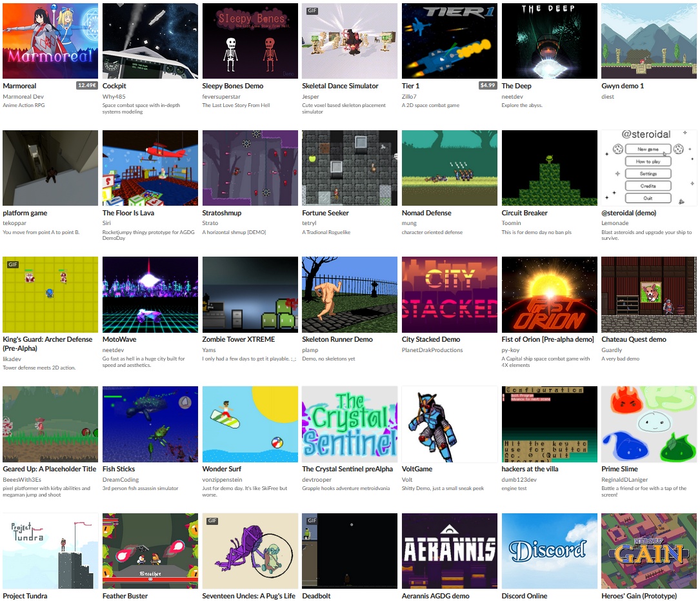The image size is (700, 601).
Task: Click the MotoWave title link
Action: pyautogui.click(x=119, y=339)
